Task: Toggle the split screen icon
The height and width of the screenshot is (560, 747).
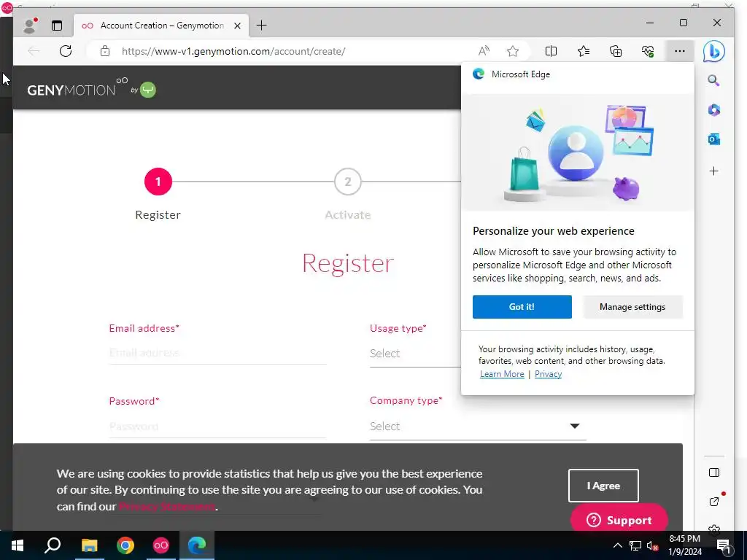Action: [x=551, y=51]
